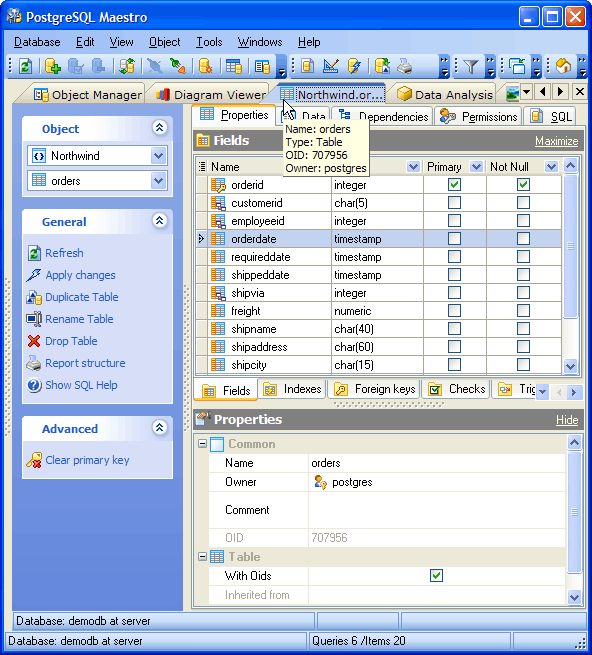Click the Apply changes link

point(80,275)
